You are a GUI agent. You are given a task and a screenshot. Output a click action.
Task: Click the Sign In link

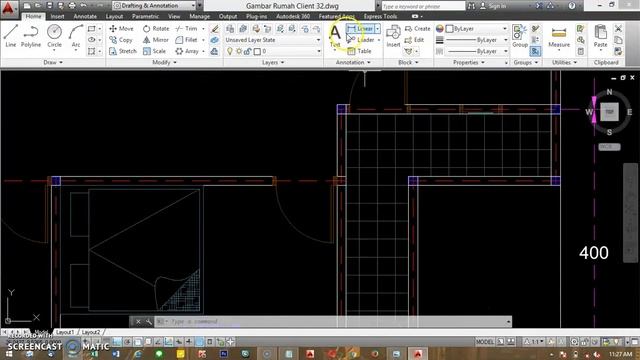tap(493, 6)
